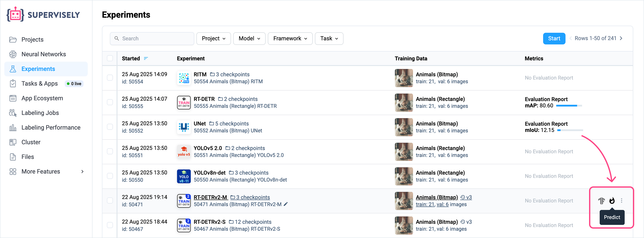Go to Neural Networks section
Screen dimensions: 644x238
coord(43,54)
